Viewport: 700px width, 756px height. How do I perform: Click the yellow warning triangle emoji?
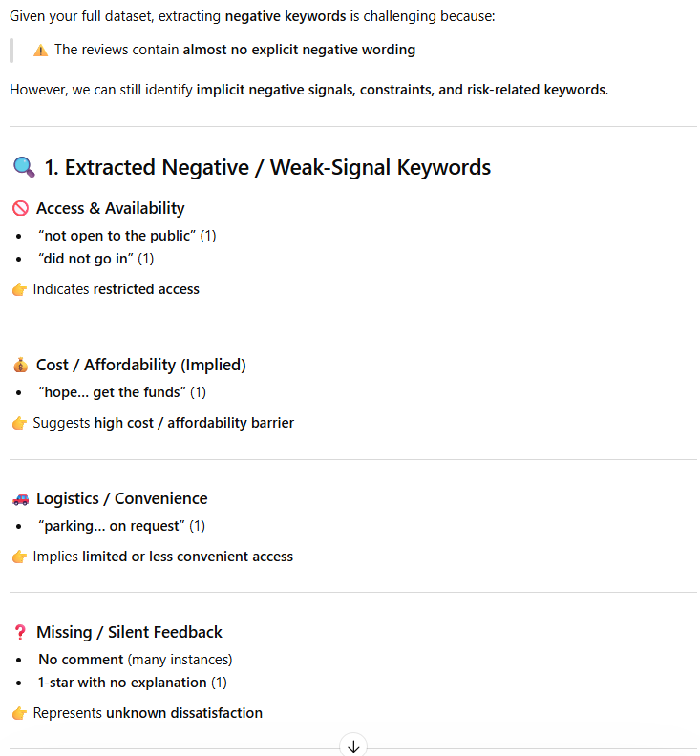click(40, 50)
